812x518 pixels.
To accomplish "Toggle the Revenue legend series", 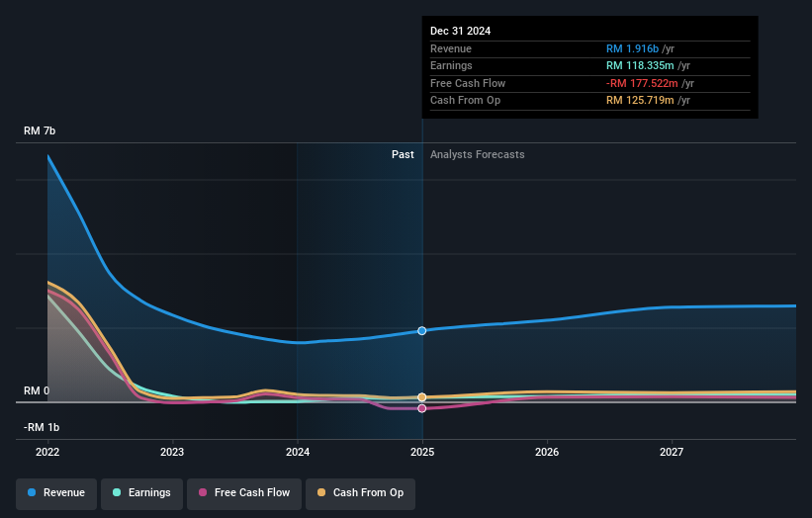I will (56, 492).
